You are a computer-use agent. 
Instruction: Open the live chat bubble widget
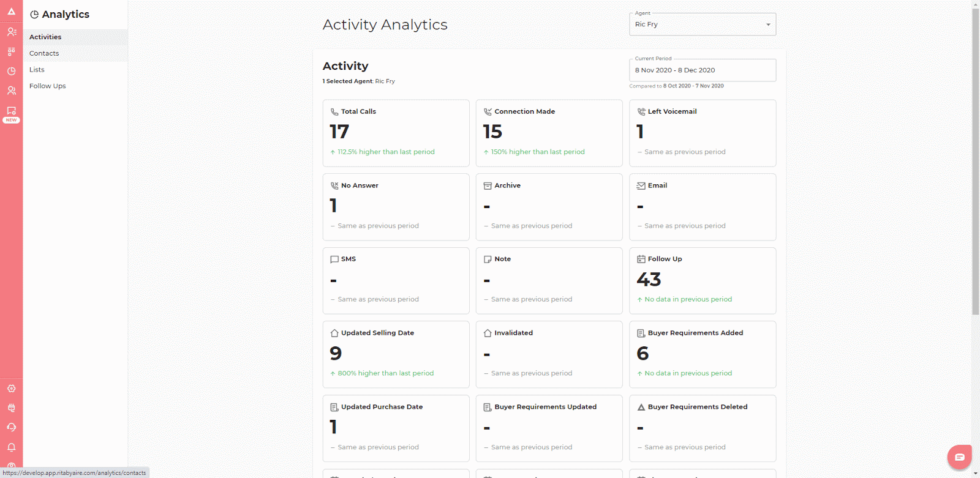click(959, 457)
